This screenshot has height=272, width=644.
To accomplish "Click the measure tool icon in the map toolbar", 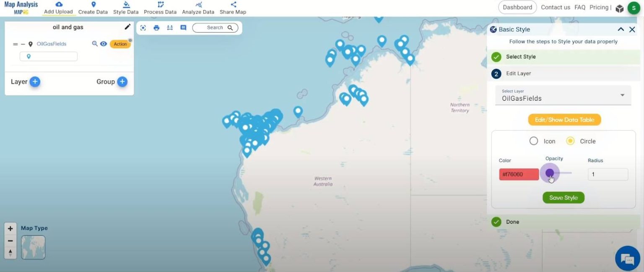I will [170, 28].
